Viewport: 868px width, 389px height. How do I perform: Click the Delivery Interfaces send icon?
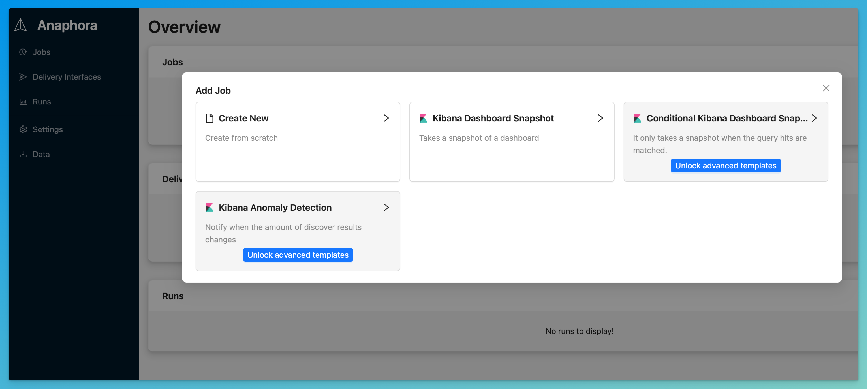[x=23, y=77]
